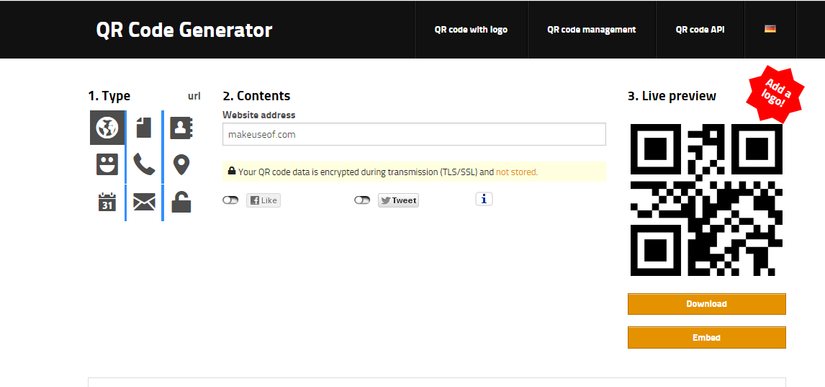Click the 'Website address' label
This screenshot has width=825, height=387.
click(259, 115)
